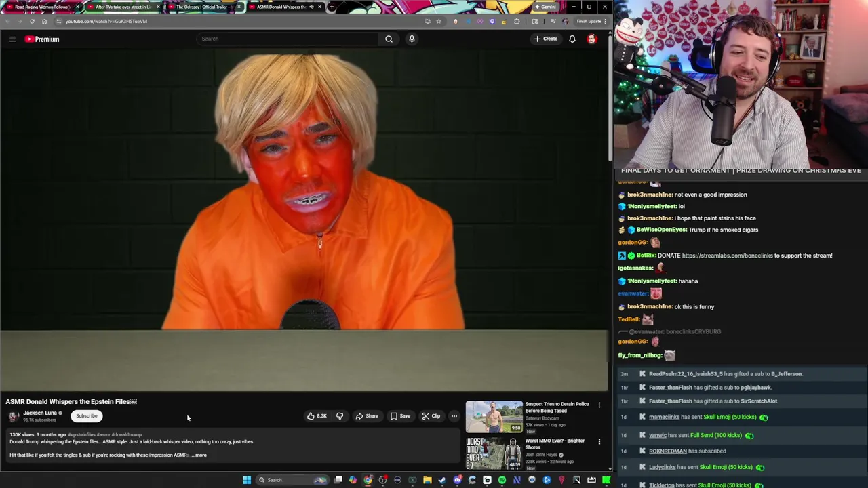Open Chrome from the taskbar

point(368,480)
